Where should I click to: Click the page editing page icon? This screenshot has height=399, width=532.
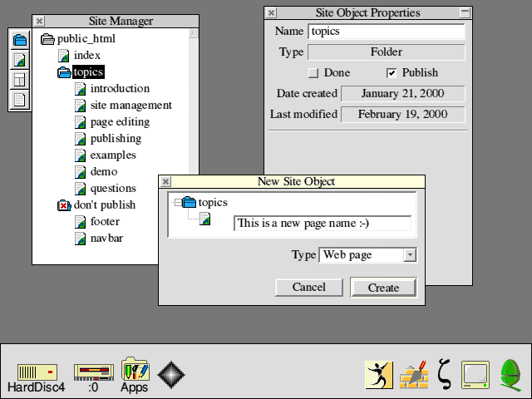81,122
